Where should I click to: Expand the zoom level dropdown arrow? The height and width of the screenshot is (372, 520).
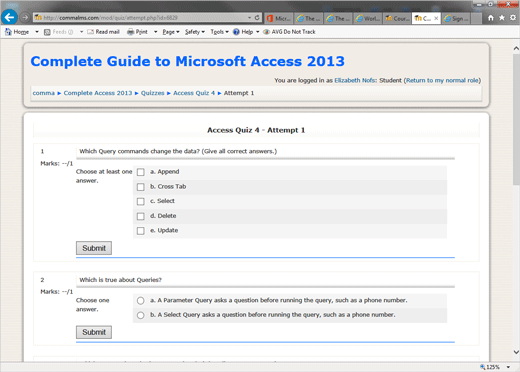pyautogui.click(x=508, y=367)
